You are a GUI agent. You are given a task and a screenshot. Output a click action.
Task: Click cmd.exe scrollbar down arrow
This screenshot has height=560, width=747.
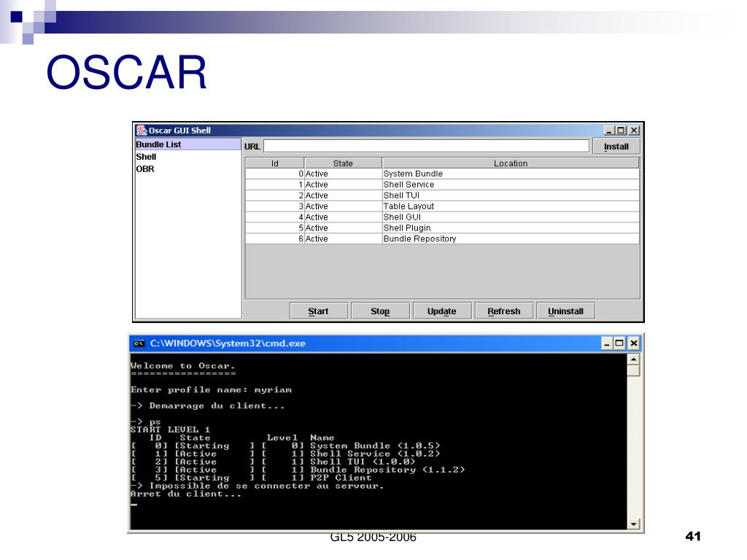[634, 524]
